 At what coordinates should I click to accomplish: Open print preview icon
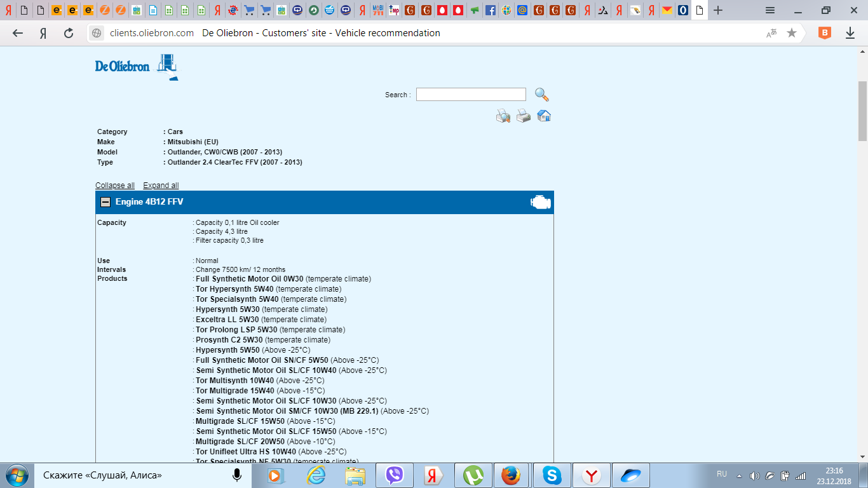click(x=503, y=116)
